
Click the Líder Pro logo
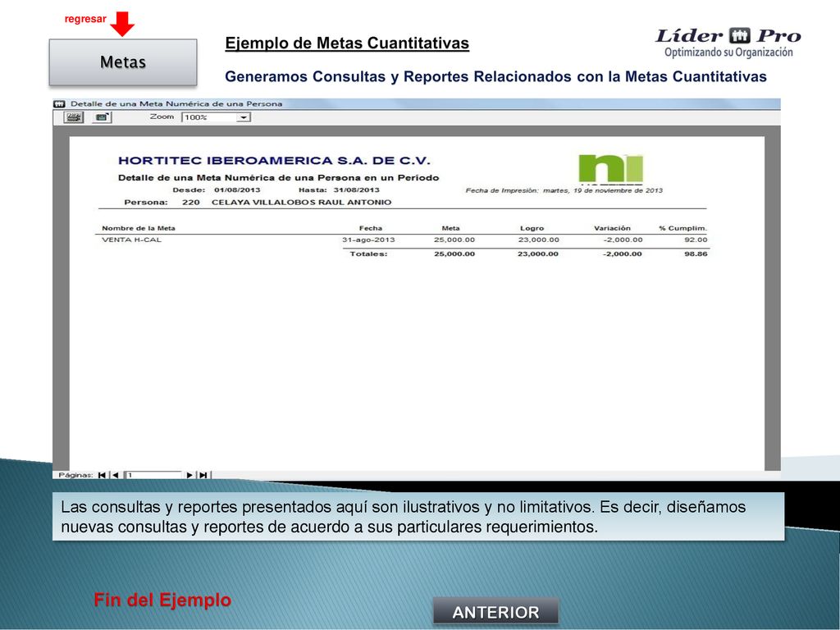click(728, 42)
